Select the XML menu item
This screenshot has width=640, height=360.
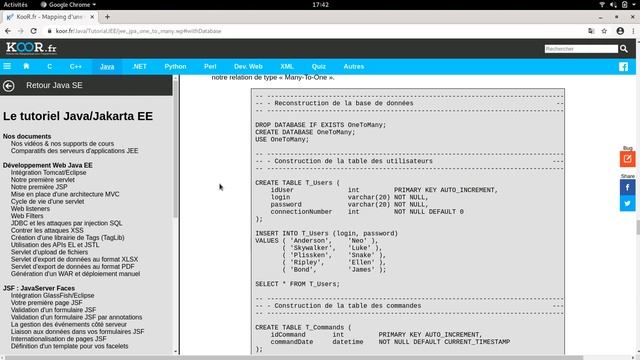coord(287,66)
